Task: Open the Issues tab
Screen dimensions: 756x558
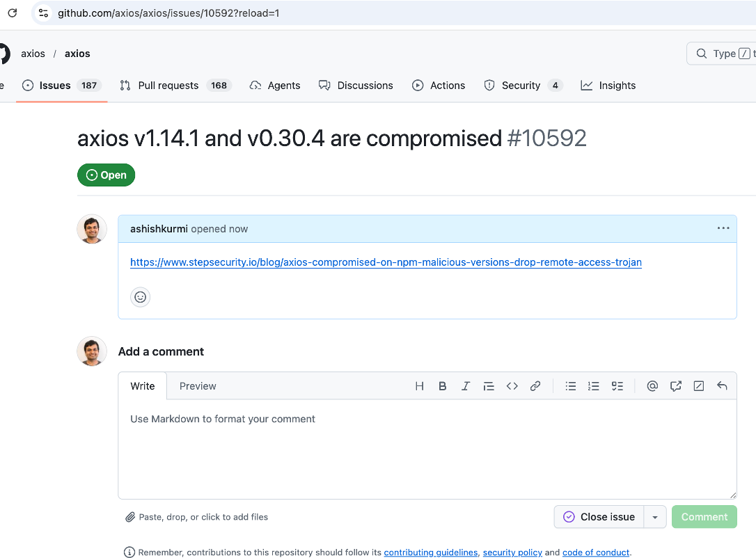Action: tap(62, 86)
